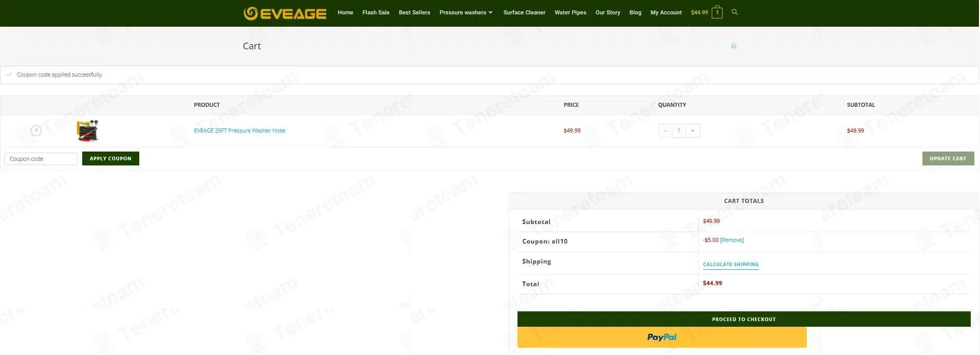980x355 pixels.
Task: Open the Flash Sale menu item
Action: pyautogui.click(x=376, y=12)
